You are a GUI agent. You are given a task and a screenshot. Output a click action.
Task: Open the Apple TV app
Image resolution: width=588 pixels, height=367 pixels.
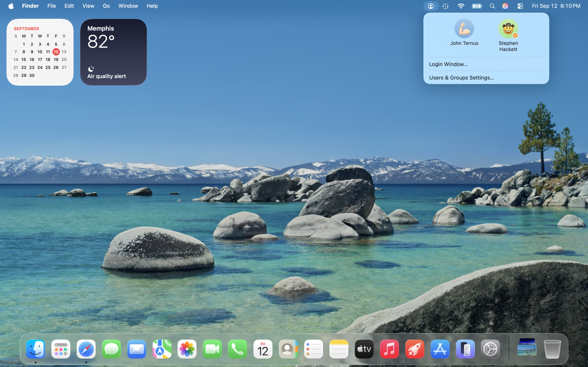tap(364, 349)
